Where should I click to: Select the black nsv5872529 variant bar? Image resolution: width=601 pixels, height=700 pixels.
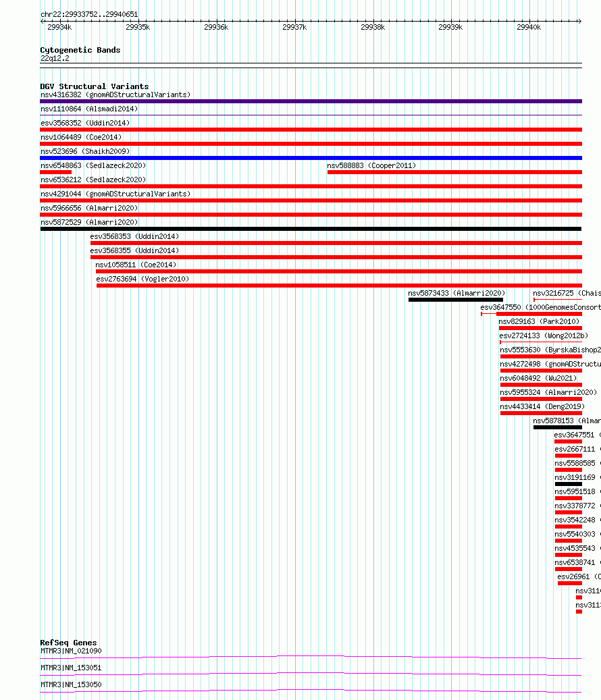pos(311,229)
